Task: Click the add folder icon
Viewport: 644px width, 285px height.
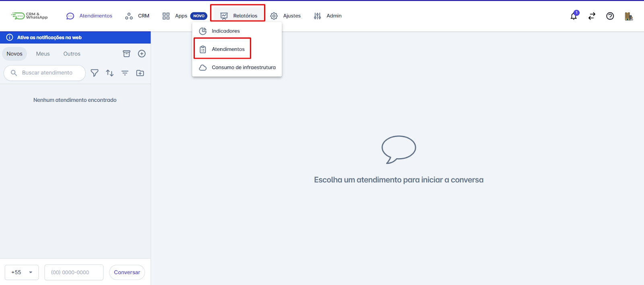Action: tap(140, 73)
